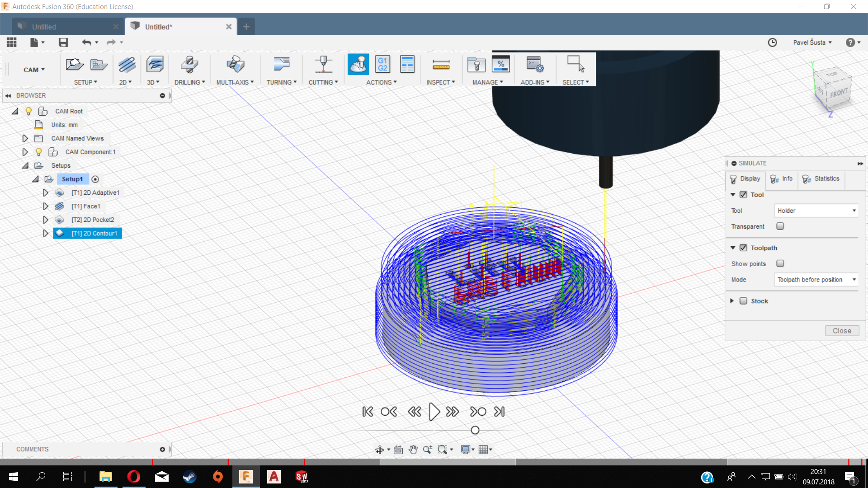
Task: Open the Tool Holder dropdown
Action: click(816, 211)
